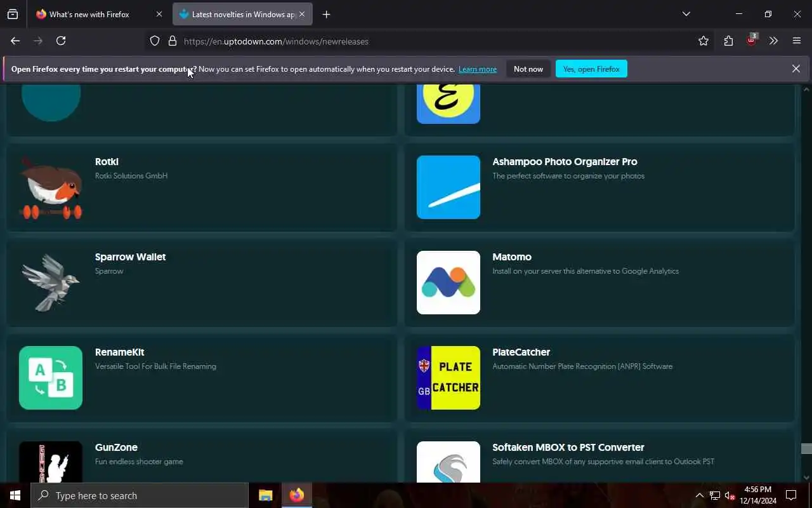Open the volume speaker tray icon
The width and height of the screenshot is (812, 508).
click(730, 496)
